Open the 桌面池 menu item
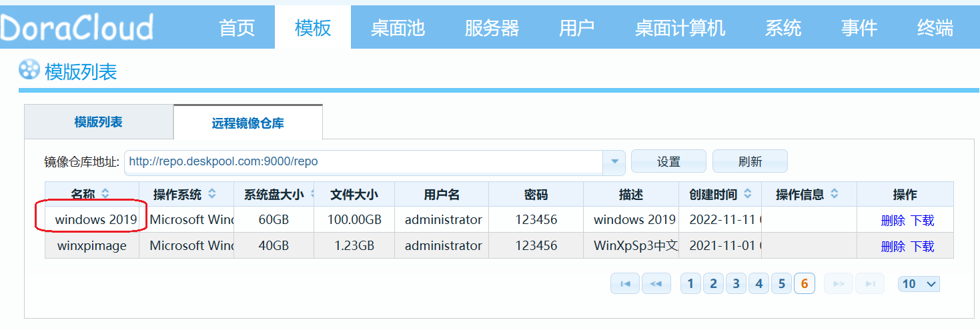 (398, 28)
